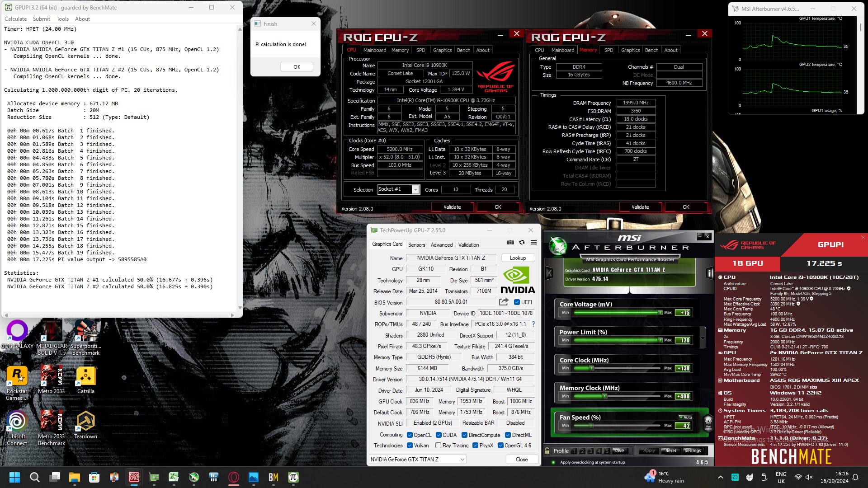Viewport: 868px width, 488px height.
Task: Enable the Ray Tracing checkbox
Action: pos(438,446)
